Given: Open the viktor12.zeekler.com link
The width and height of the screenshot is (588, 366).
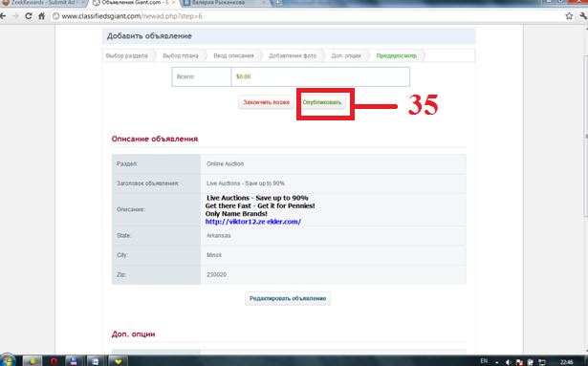Looking at the screenshot, I should click(x=253, y=222).
